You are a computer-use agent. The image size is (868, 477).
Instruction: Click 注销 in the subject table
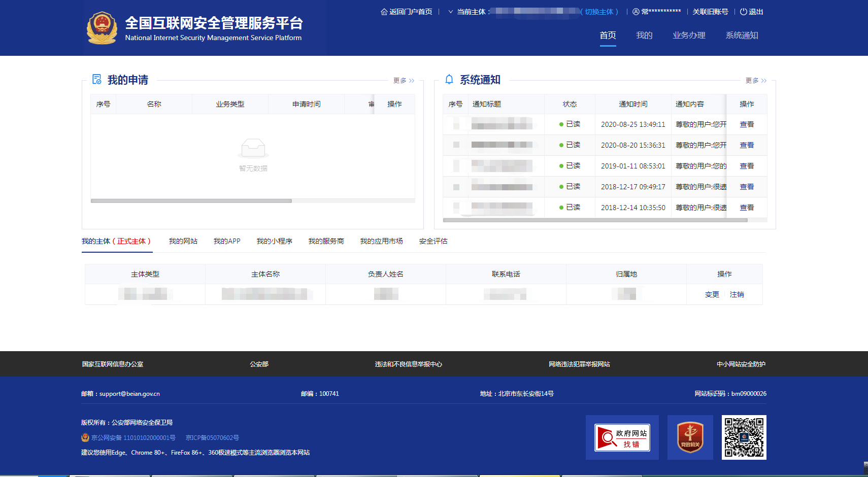737,294
